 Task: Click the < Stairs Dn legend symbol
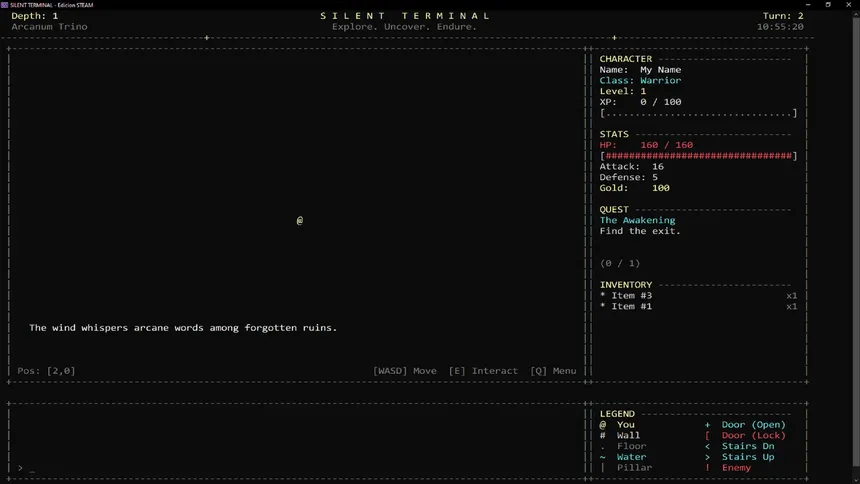tap(708, 446)
